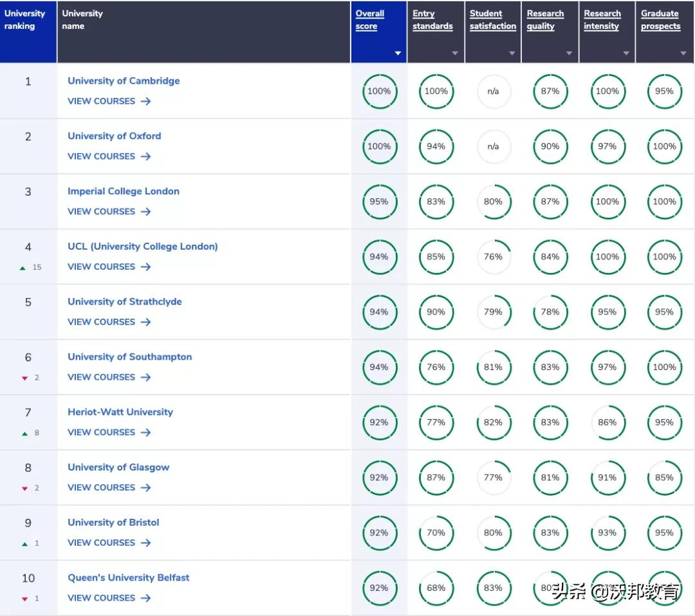Viewport: 695px width, 616px height.
Task: Open Heriot-Watt University page
Action: (120, 412)
